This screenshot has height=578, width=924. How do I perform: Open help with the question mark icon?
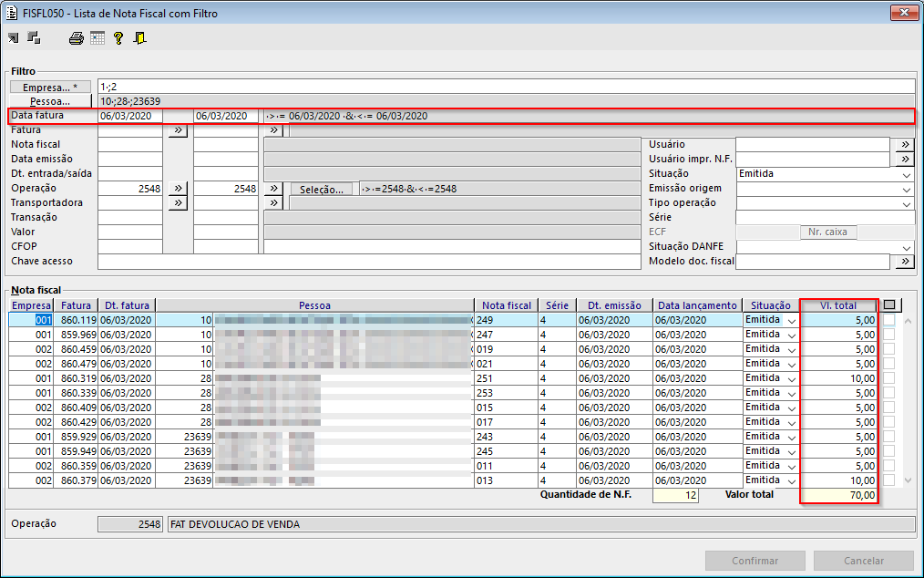pyautogui.click(x=118, y=38)
